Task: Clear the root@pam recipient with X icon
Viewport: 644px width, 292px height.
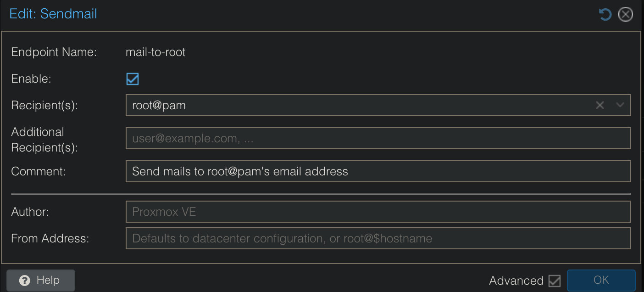Action: 600,105
